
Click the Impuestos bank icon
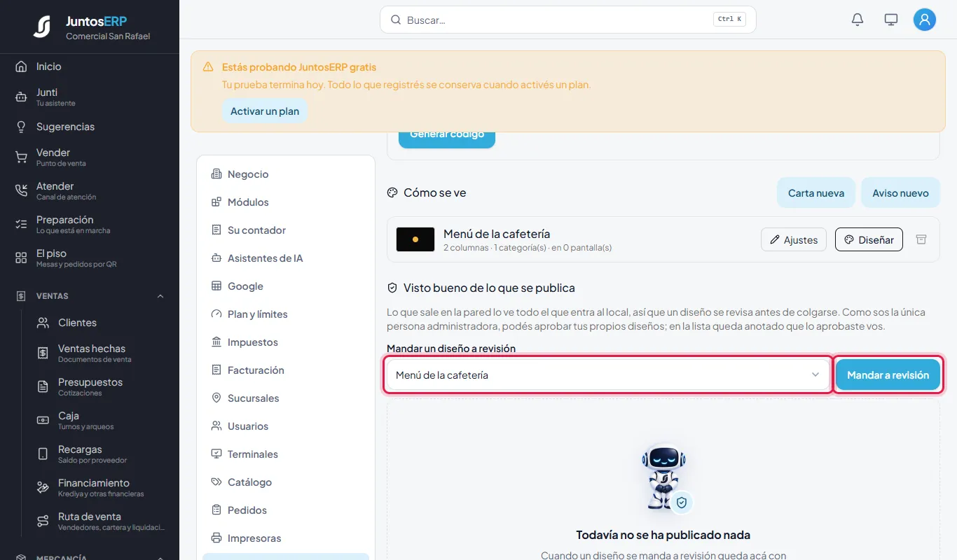pos(216,342)
